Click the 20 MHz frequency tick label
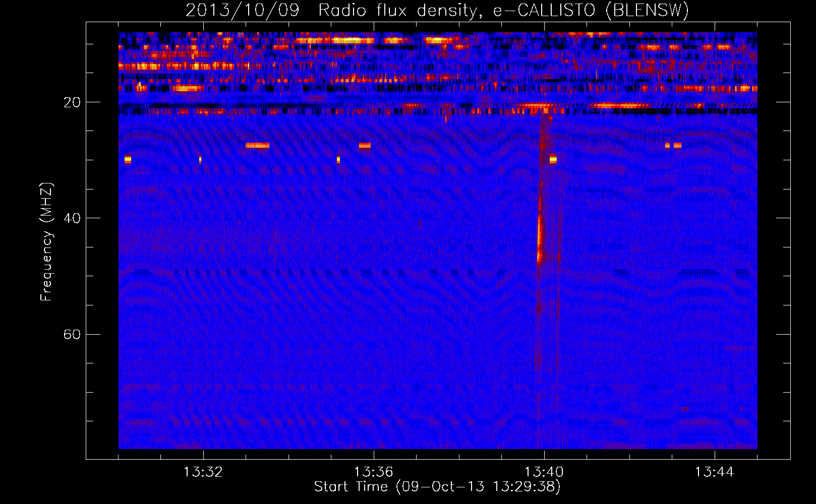 pos(72,102)
